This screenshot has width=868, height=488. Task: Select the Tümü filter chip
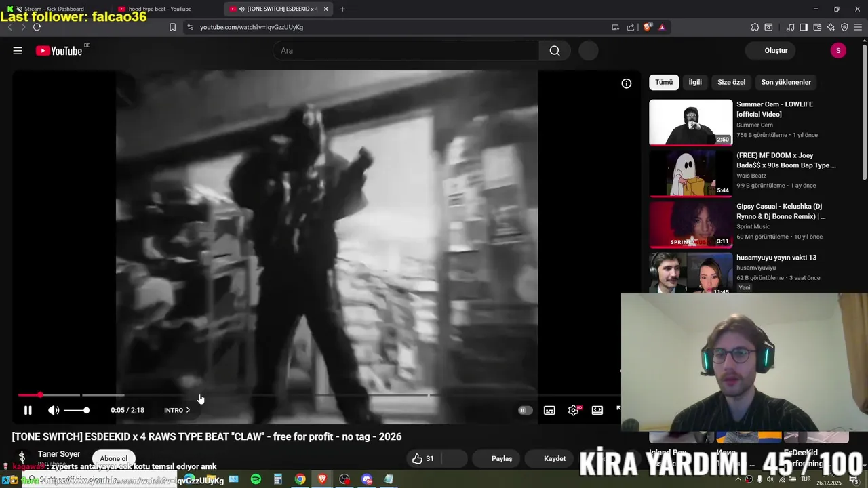coord(664,82)
